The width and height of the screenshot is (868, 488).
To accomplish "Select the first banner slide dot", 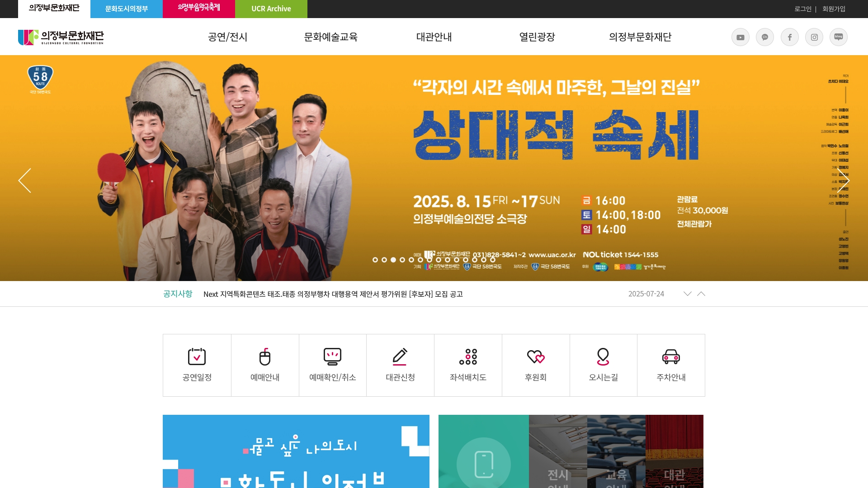I will click(375, 260).
